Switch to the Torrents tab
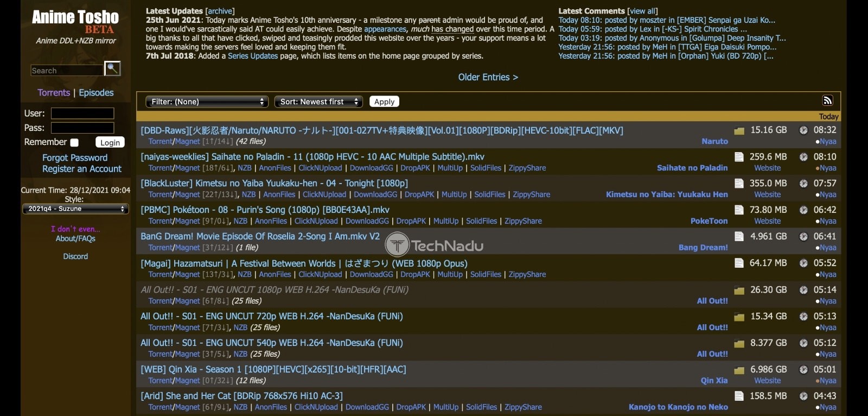The image size is (868, 416). pyautogui.click(x=54, y=93)
